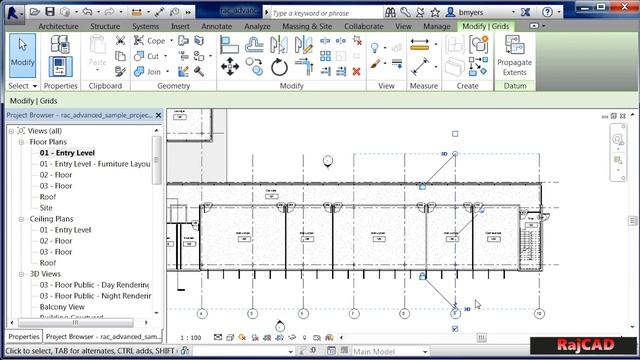Toggle the top 3D extents label
The height and width of the screenshot is (360, 640).
coord(444,154)
